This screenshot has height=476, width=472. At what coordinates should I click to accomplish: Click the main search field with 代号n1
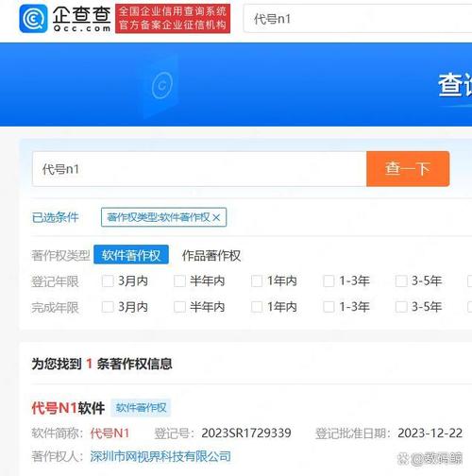click(x=199, y=169)
